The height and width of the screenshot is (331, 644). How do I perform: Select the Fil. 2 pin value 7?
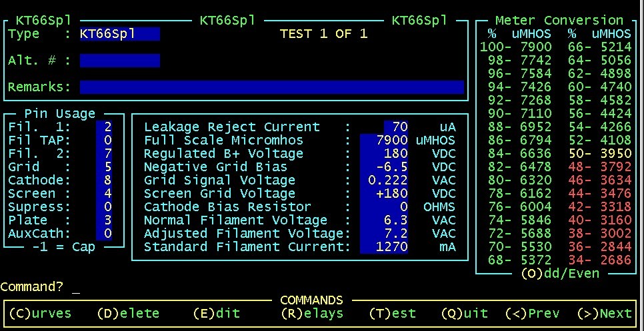pos(104,153)
